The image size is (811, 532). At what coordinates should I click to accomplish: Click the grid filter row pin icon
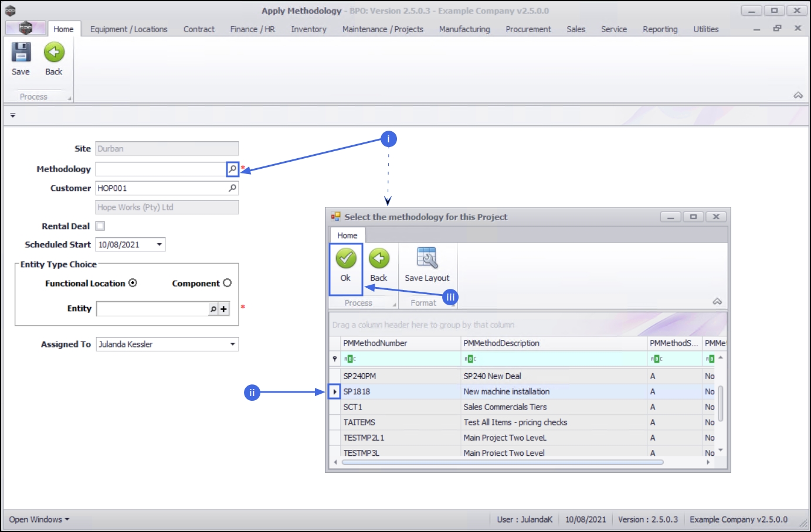pos(335,359)
